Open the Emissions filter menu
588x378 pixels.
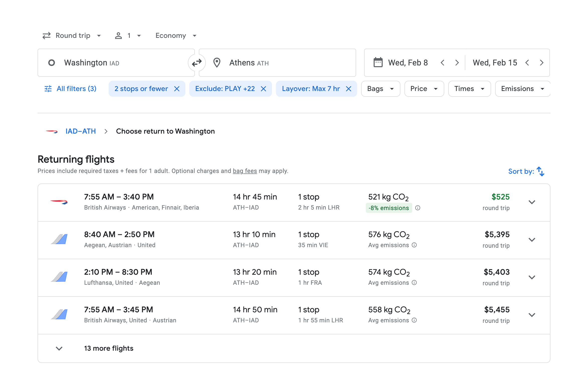[x=522, y=89]
